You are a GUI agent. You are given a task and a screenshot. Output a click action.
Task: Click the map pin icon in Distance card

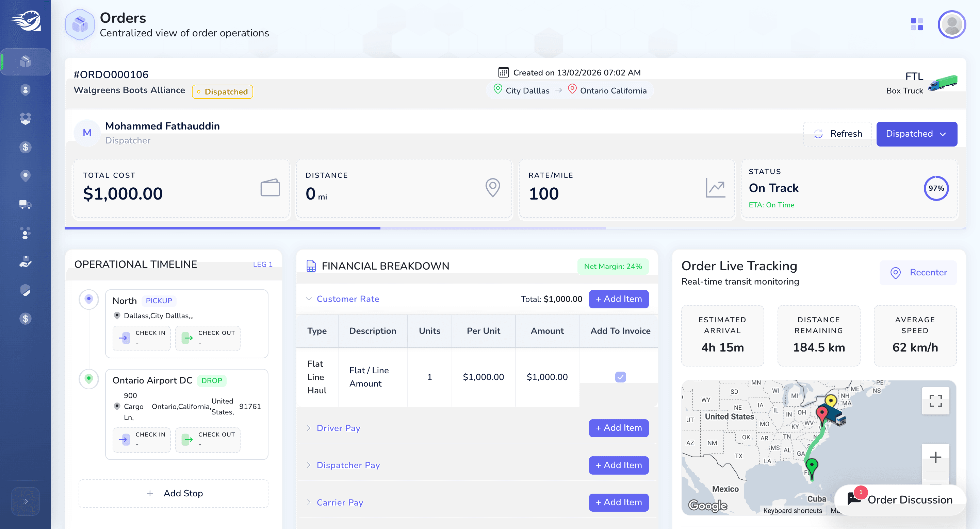(493, 188)
